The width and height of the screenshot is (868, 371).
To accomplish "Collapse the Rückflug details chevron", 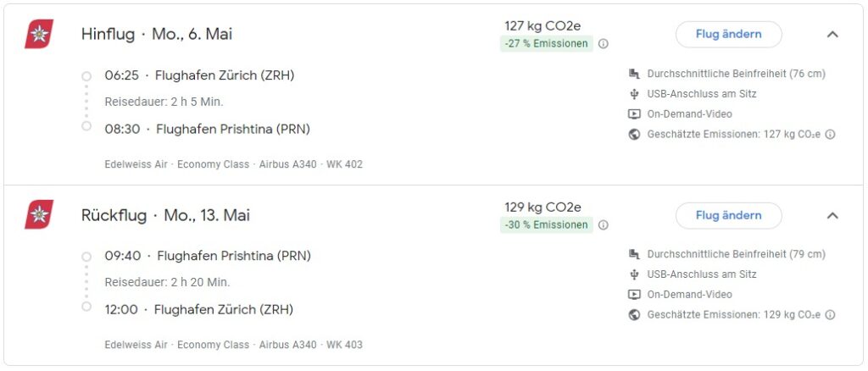I will click(832, 215).
